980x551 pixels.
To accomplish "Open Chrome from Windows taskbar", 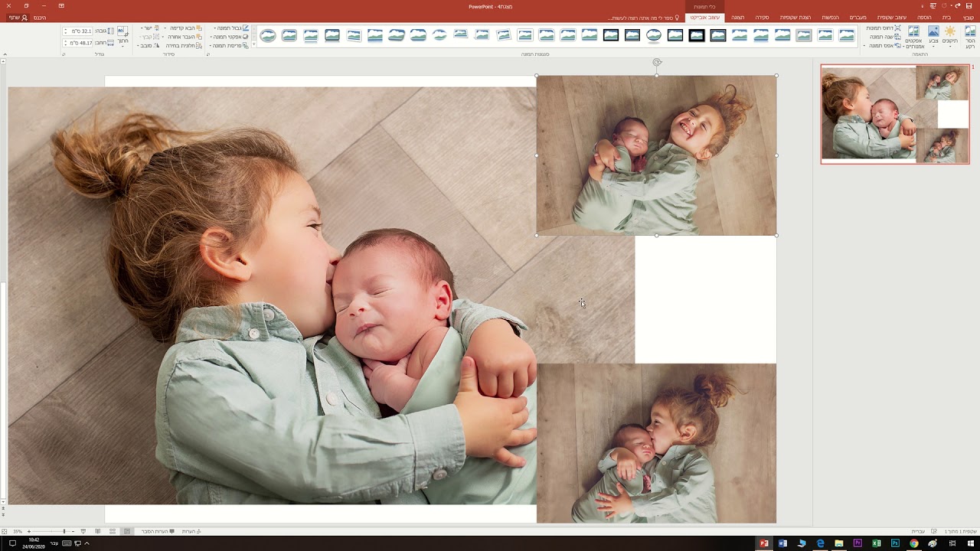I will pyautogui.click(x=914, y=543).
